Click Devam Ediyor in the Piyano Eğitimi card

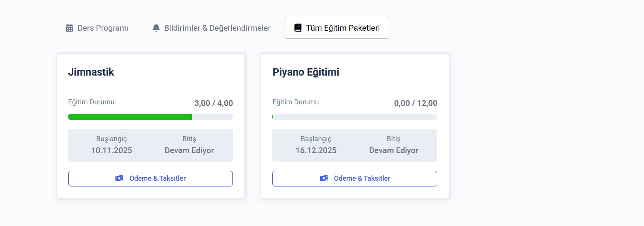click(x=394, y=150)
